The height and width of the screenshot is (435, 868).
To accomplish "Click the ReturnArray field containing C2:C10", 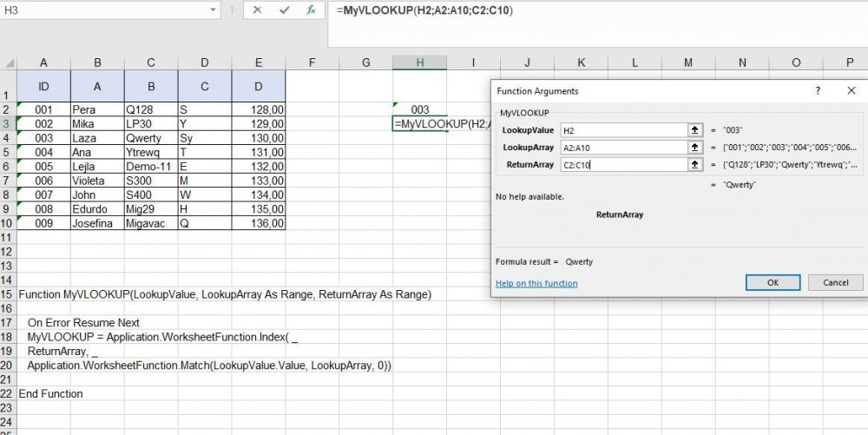I will point(624,164).
